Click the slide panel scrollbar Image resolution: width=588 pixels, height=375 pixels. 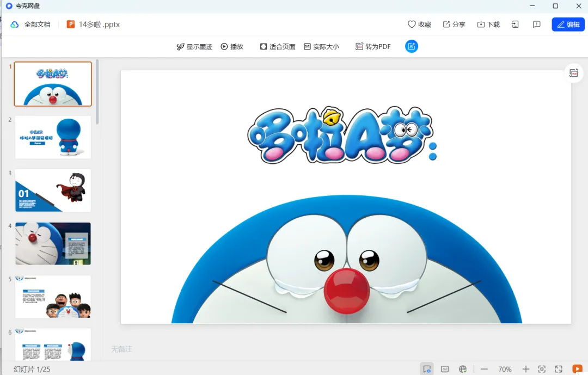97,92
